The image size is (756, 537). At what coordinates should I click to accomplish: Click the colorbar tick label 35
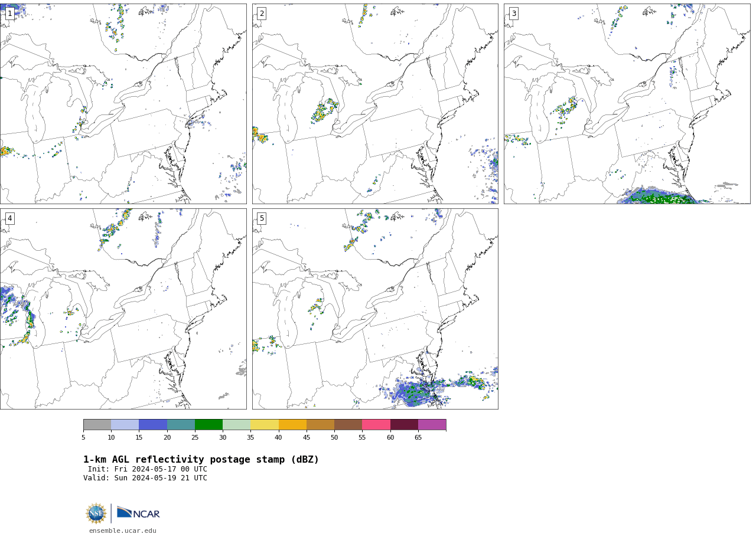pyautogui.click(x=250, y=438)
